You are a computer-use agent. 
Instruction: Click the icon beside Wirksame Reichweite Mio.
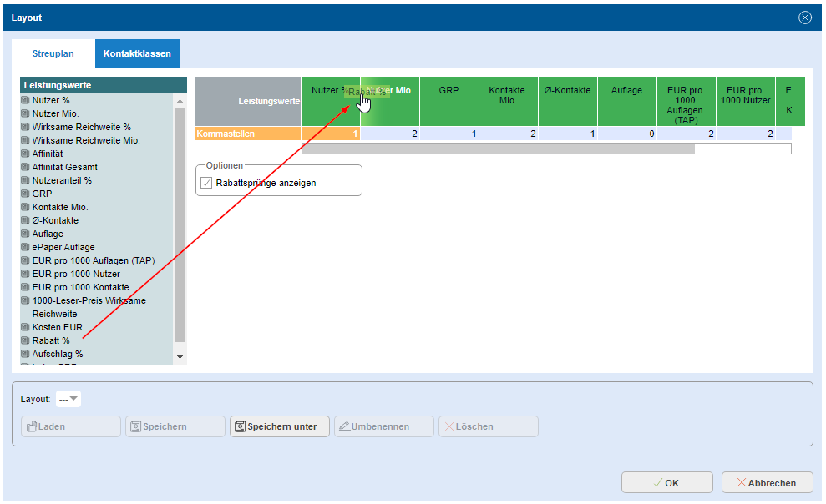pyautogui.click(x=25, y=140)
